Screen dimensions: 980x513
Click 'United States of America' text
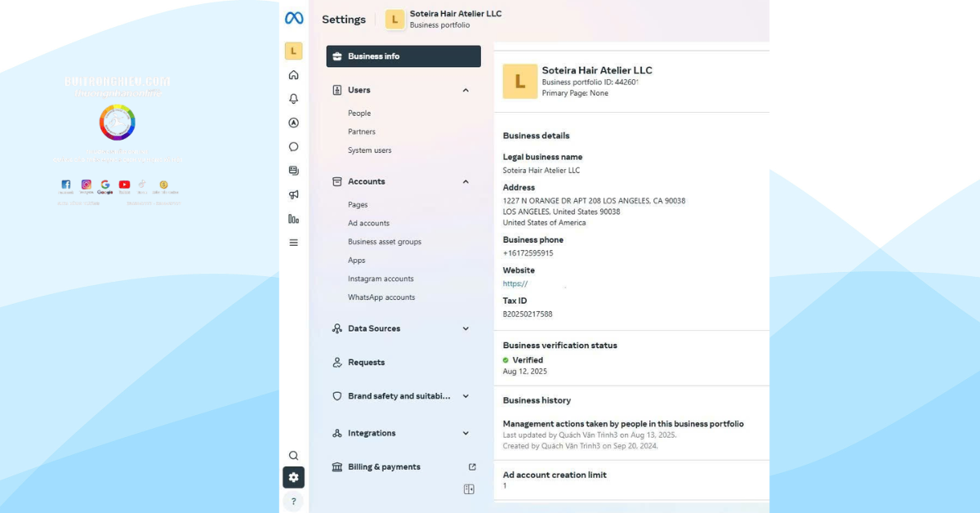point(545,223)
